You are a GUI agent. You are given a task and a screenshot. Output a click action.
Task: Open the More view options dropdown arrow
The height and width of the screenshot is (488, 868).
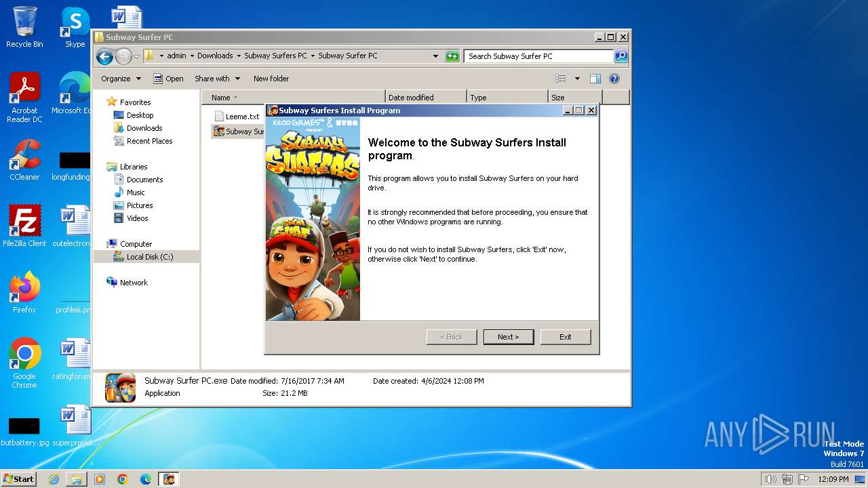pos(577,79)
